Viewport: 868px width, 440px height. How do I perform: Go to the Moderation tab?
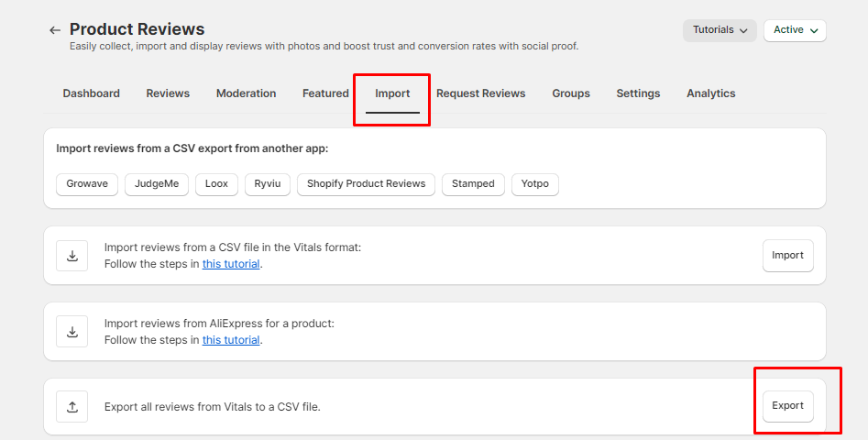(246, 93)
